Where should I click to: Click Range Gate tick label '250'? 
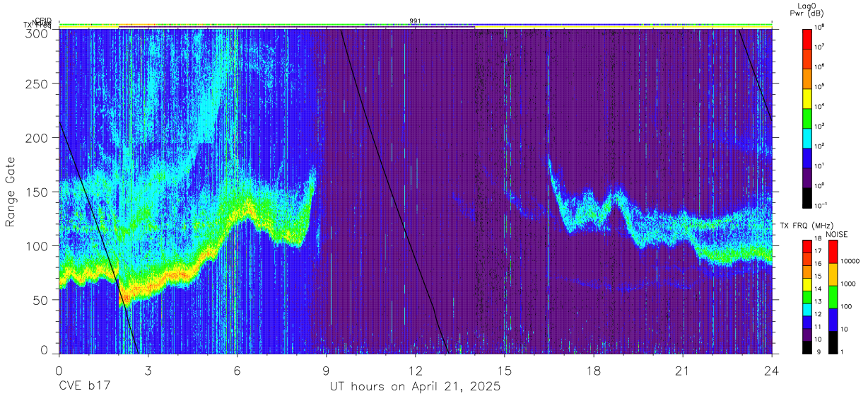coord(38,84)
